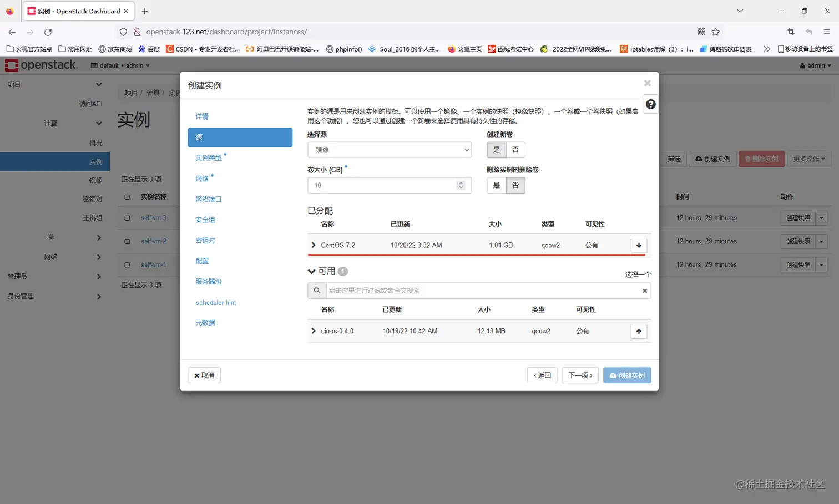Screen dimensions: 839x504
Task: Expand the 管理员 sidebar section
Action: coord(54,276)
